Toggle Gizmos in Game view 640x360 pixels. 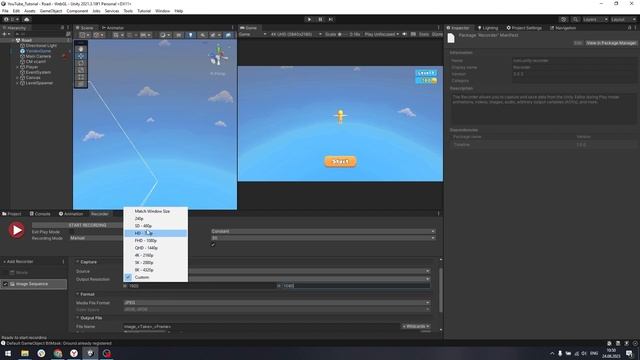pyautogui.click(x=437, y=34)
